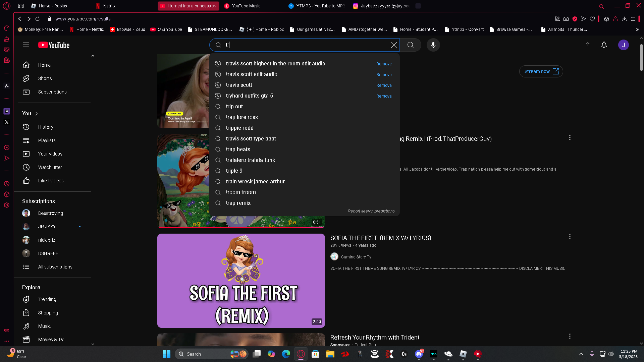The height and width of the screenshot is (362, 644).
Task: Click the YouTube search input field
Action: [x=305, y=45]
